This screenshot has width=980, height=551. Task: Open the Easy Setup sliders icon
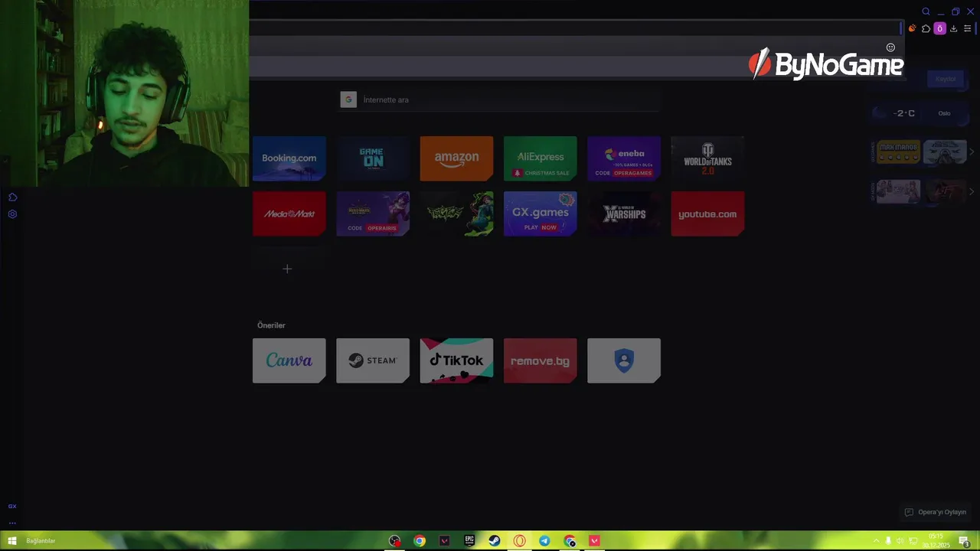(x=967, y=28)
